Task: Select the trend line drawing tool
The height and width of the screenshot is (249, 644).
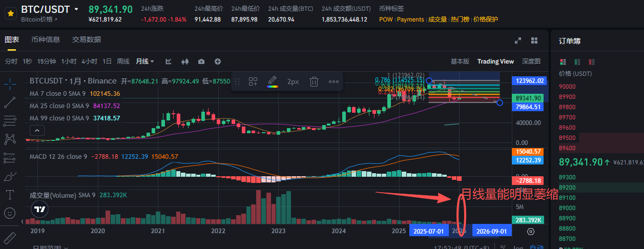Action: pos(9,102)
